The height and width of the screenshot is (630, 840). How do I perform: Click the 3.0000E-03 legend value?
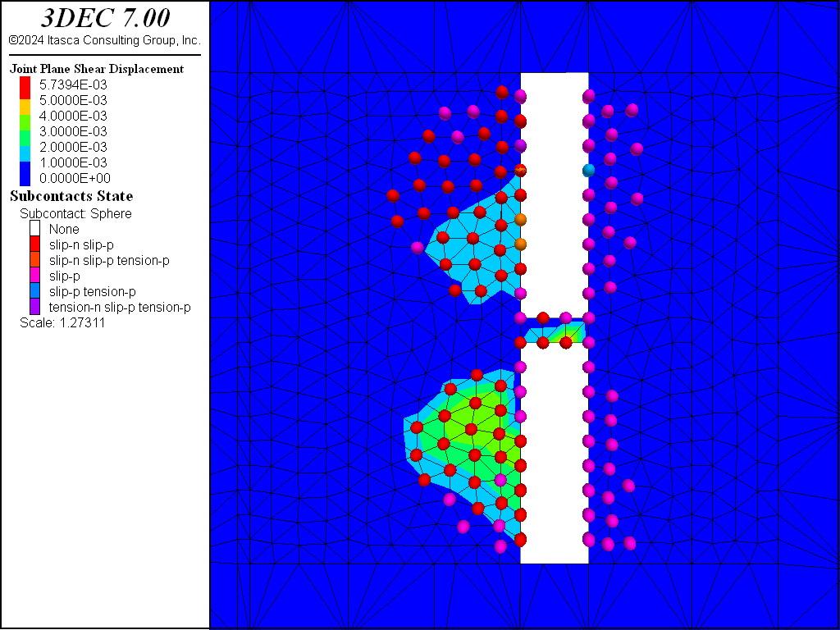(x=73, y=131)
